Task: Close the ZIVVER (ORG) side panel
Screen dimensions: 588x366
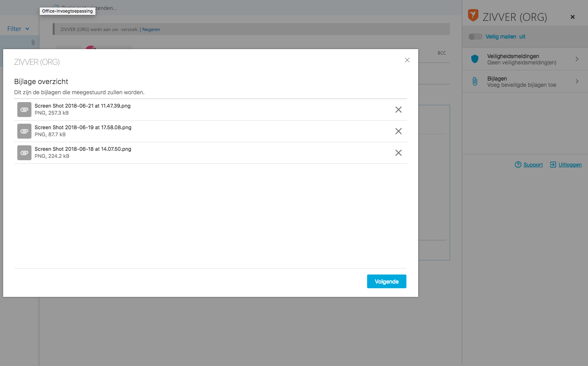Action: (573, 17)
